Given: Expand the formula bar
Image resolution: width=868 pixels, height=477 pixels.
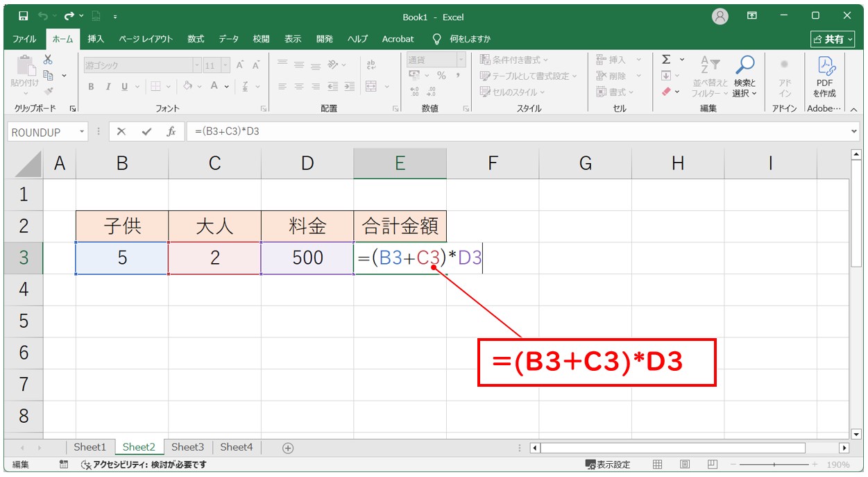Looking at the screenshot, I should (854, 131).
